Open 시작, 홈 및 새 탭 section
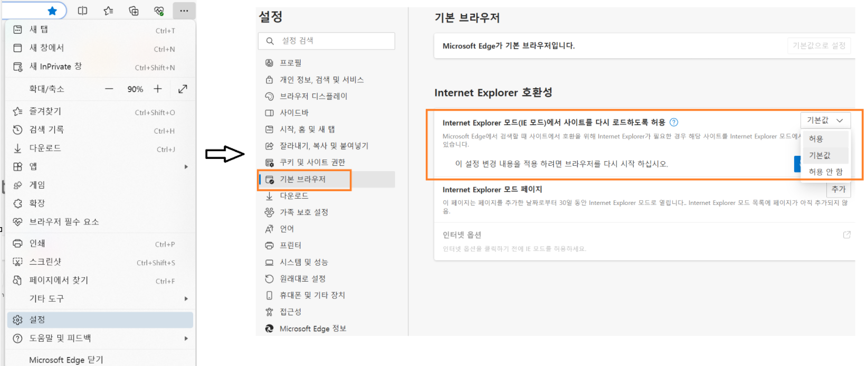Viewport: 868px width, 366px height. 327,129
